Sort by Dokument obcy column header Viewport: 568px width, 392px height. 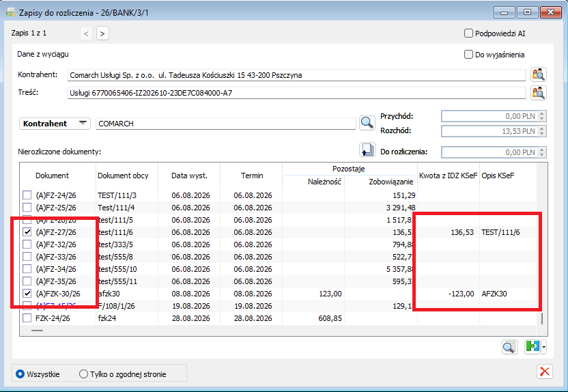[x=123, y=176]
